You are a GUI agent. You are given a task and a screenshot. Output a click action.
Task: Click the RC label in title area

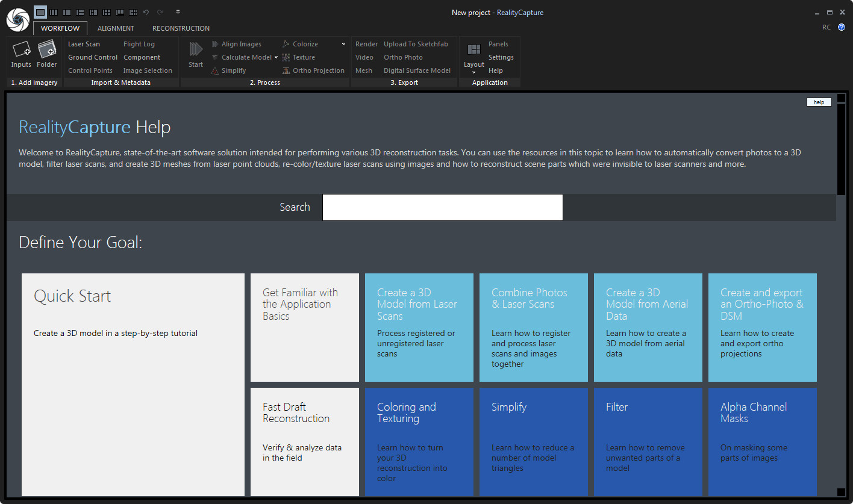click(826, 27)
